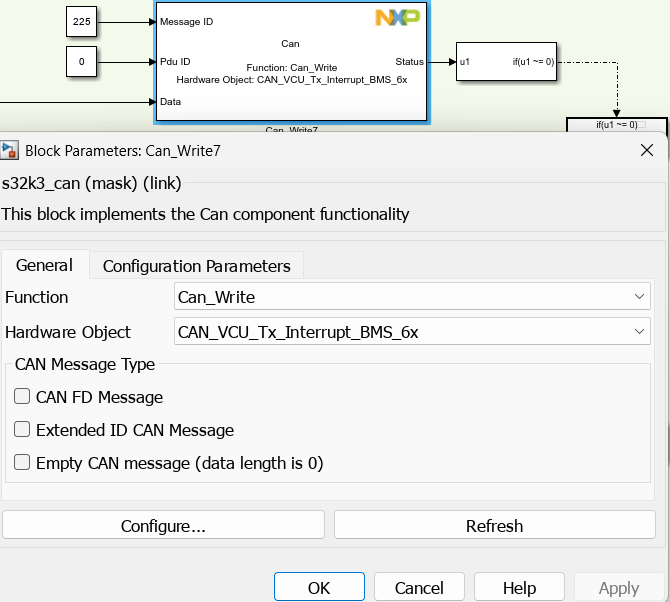Image resolution: width=670 pixels, height=602 pixels.
Task: Check the Extended ID CAN Message option
Action: click(22, 430)
